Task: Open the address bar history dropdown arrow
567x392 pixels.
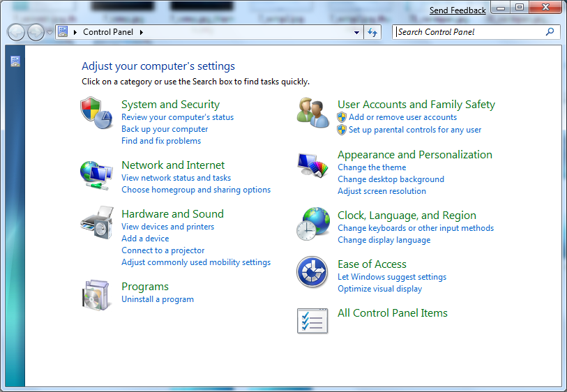Action: point(356,32)
